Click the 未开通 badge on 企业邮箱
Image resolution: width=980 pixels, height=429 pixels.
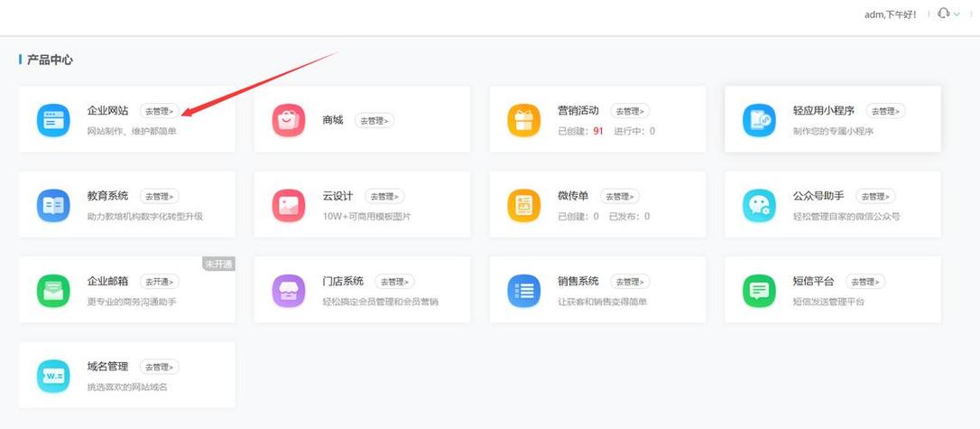pyautogui.click(x=218, y=264)
